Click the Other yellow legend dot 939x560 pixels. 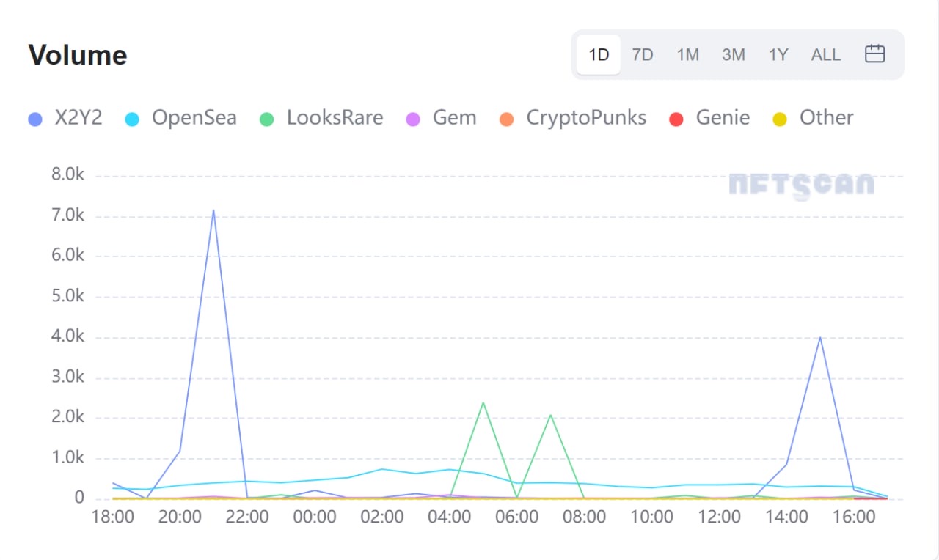pos(780,119)
